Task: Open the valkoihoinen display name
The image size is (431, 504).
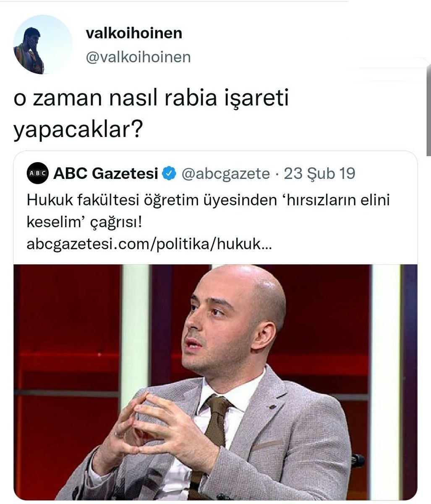Action: [133, 33]
